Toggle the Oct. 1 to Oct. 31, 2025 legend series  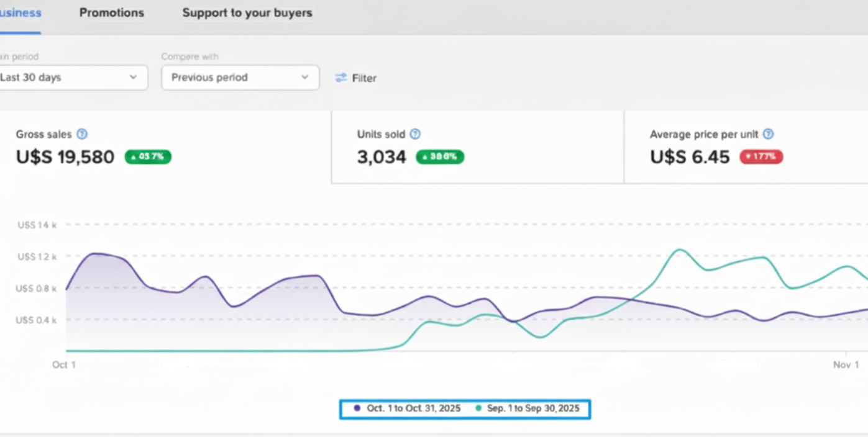407,408
